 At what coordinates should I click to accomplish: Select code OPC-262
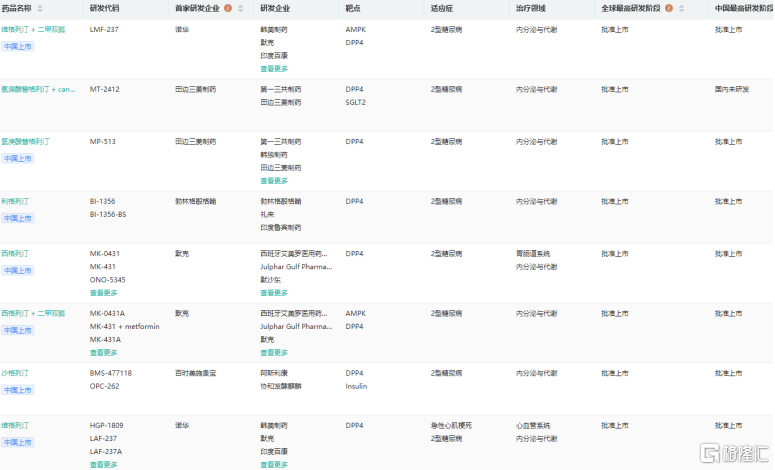coord(104,386)
